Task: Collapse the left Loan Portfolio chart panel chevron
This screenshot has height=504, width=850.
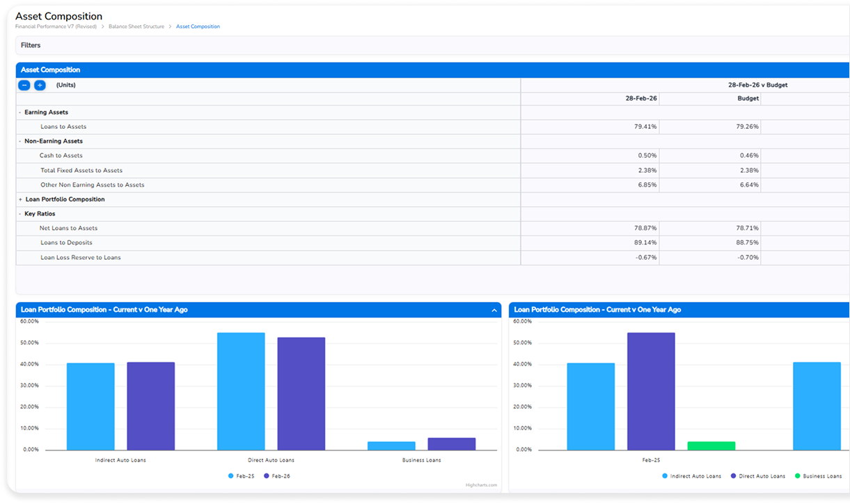Action: (x=494, y=310)
